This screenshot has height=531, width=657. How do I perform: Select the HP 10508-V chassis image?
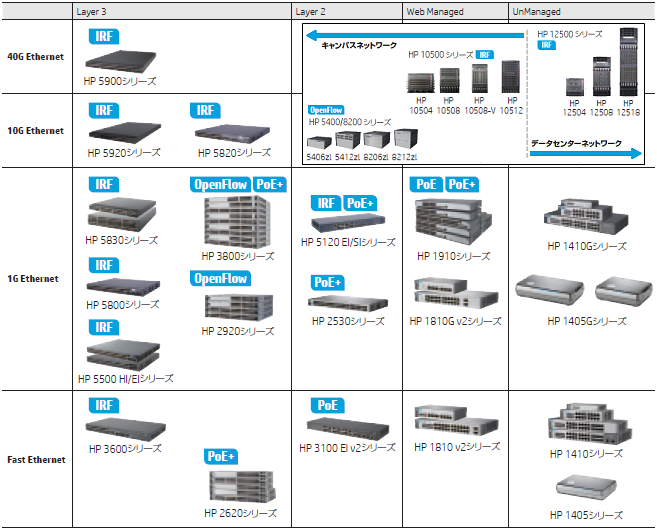[x=480, y=78]
